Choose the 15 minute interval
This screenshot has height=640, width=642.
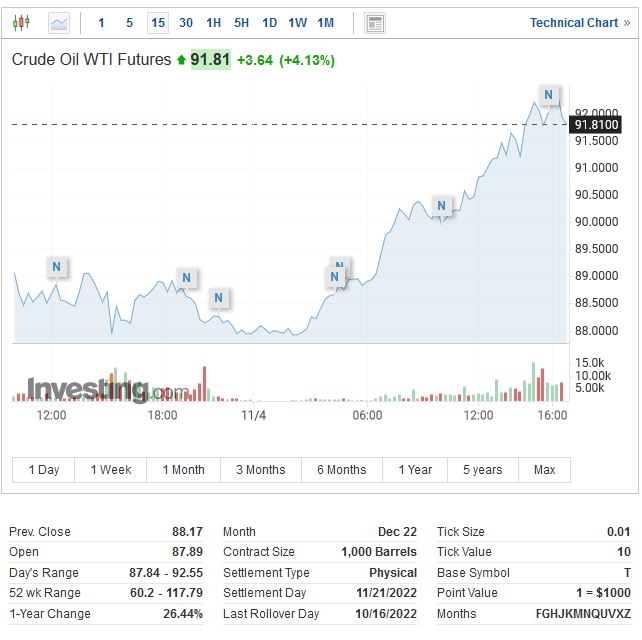(x=158, y=22)
